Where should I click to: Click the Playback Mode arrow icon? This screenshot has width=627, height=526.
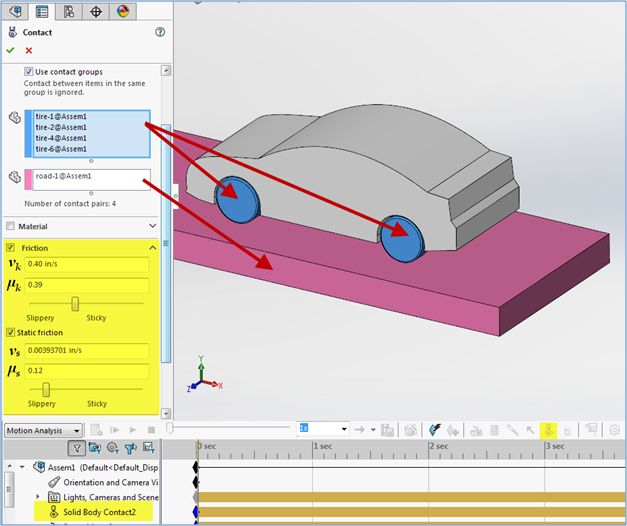pyautogui.click(x=359, y=430)
